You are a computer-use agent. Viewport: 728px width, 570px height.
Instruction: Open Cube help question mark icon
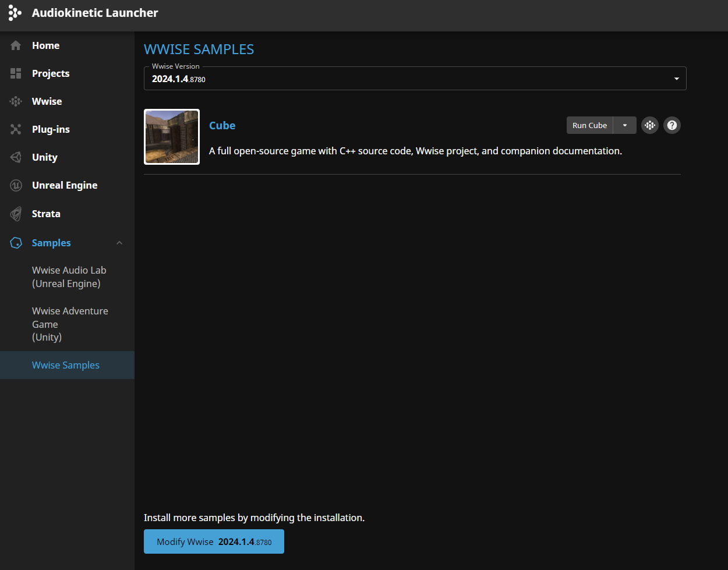(x=672, y=125)
